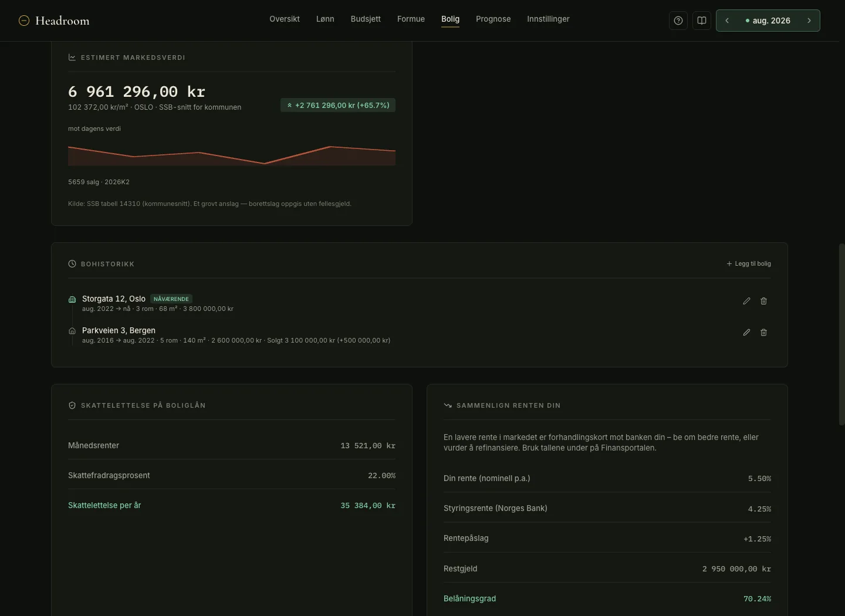845x616 pixels.
Task: Click Belåningsgrad 70.24% value
Action: pos(757,599)
